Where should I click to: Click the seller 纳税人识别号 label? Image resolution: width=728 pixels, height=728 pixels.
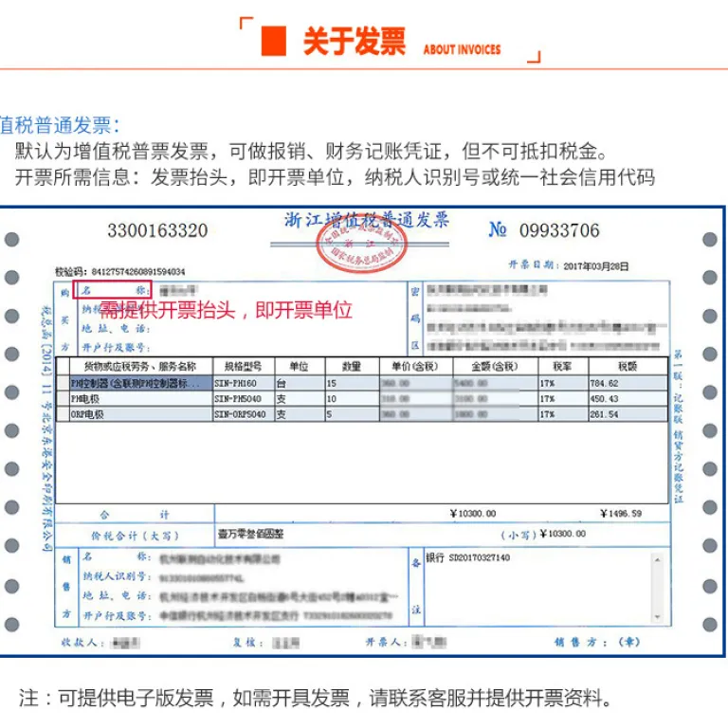[117, 576]
